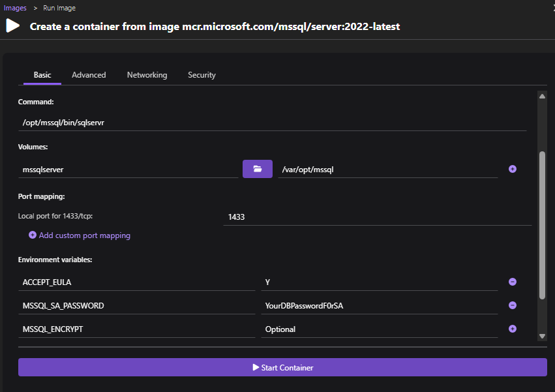555x392 pixels.
Task: Remove the ACCEPT_EULA environment variable
Action: point(513,282)
